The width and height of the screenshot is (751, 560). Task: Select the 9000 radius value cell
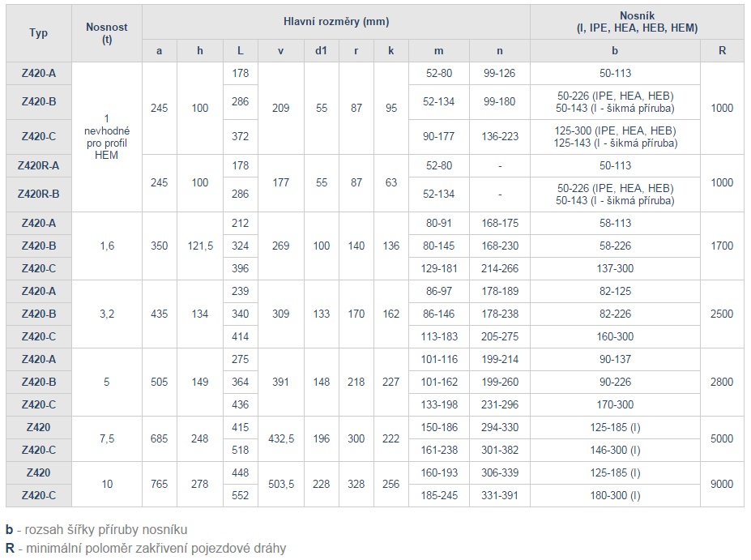(x=722, y=484)
